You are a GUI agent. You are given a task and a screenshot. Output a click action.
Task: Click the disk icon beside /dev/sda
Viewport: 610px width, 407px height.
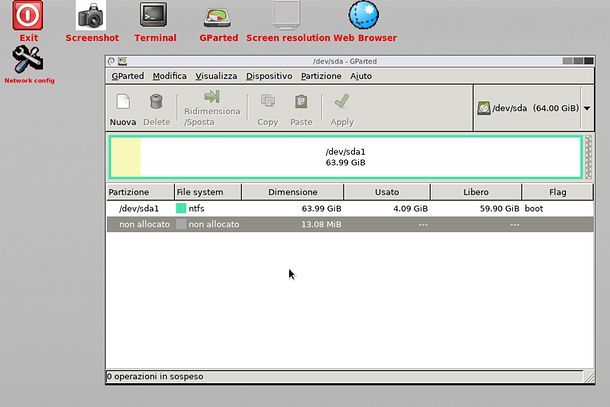click(x=484, y=108)
